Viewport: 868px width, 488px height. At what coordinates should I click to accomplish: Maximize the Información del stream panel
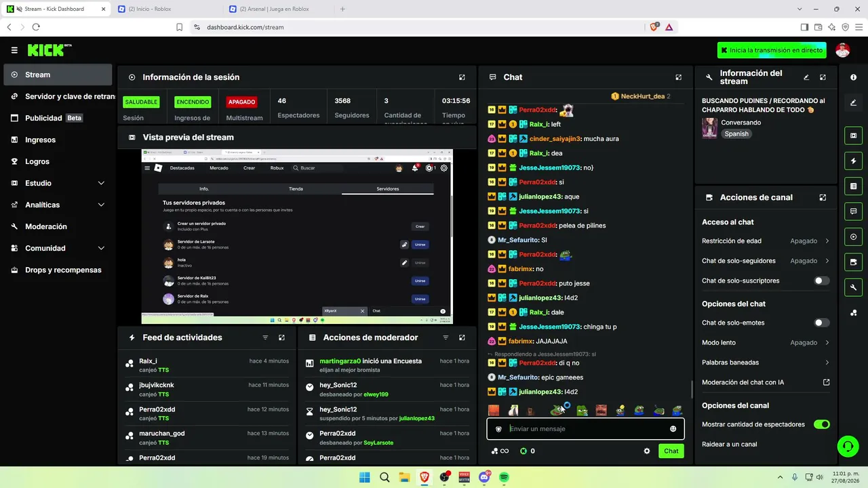pyautogui.click(x=823, y=77)
